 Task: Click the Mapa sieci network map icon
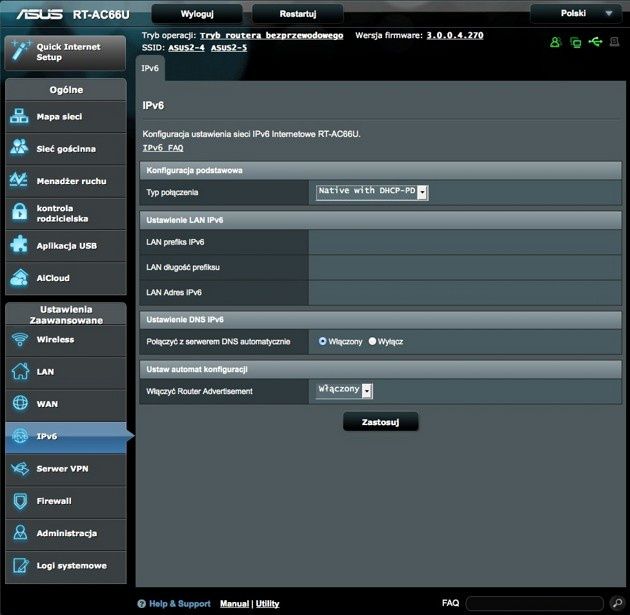(x=19, y=116)
